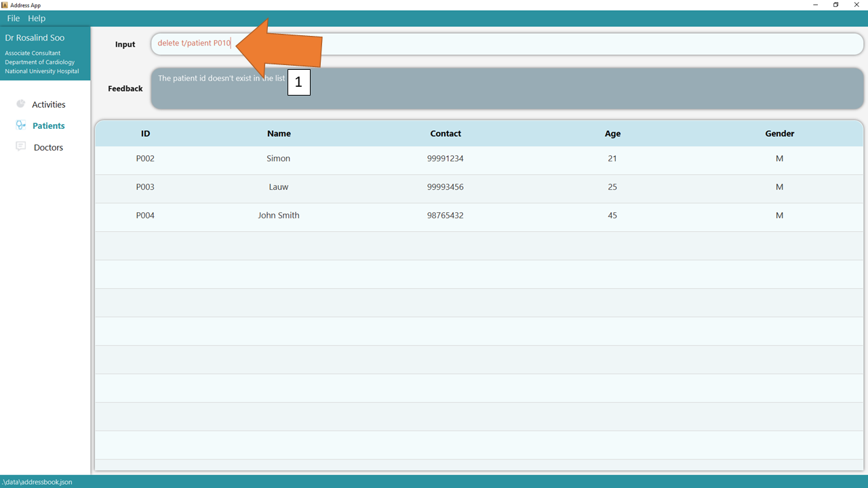Click the Patients stethoscope icon

pyautogui.click(x=21, y=125)
